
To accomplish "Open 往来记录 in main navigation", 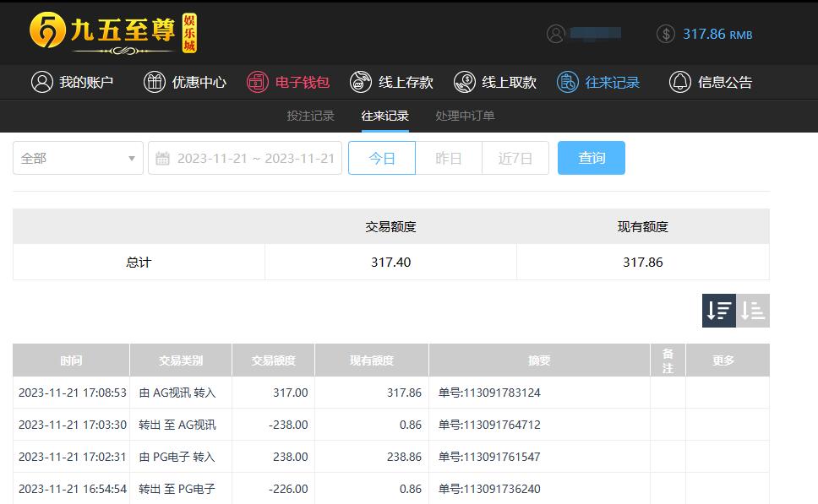I will (x=598, y=82).
